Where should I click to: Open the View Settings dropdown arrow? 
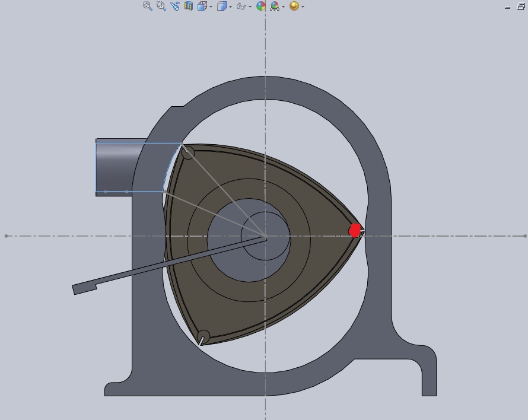303,7
